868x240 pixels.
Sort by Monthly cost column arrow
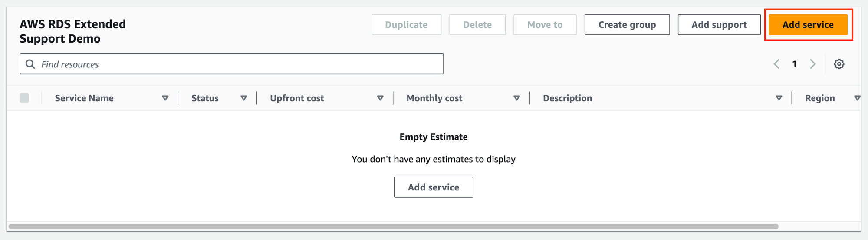516,98
